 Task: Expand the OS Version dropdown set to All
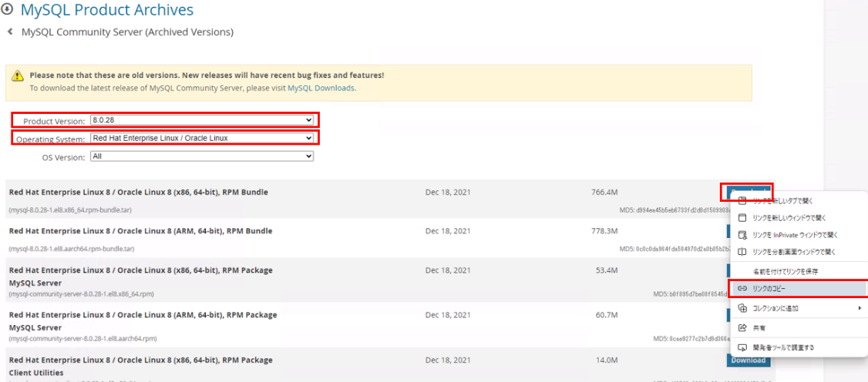pos(202,156)
